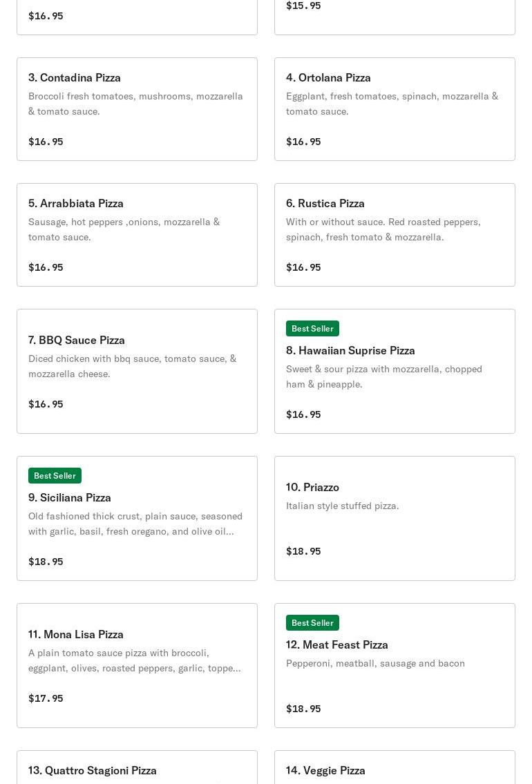Viewport: 532px width, 784px height.
Task: Select the 11. Mona Lisa Pizza card
Action: click(137, 665)
